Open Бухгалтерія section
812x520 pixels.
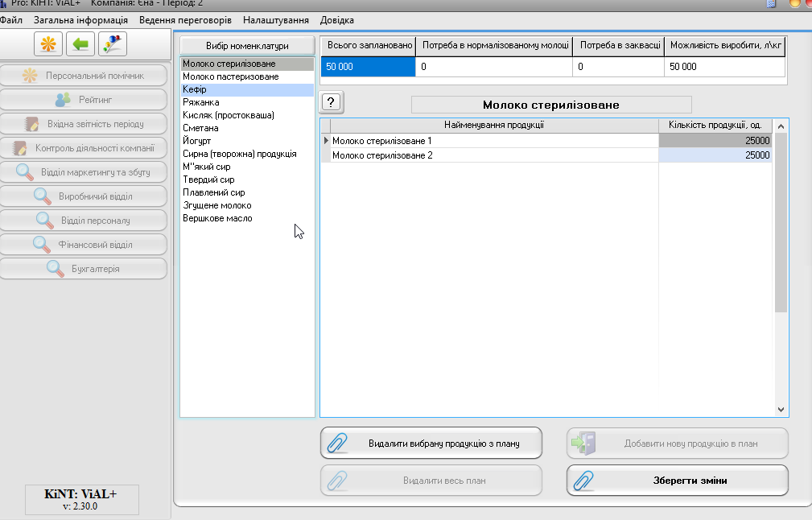point(84,269)
